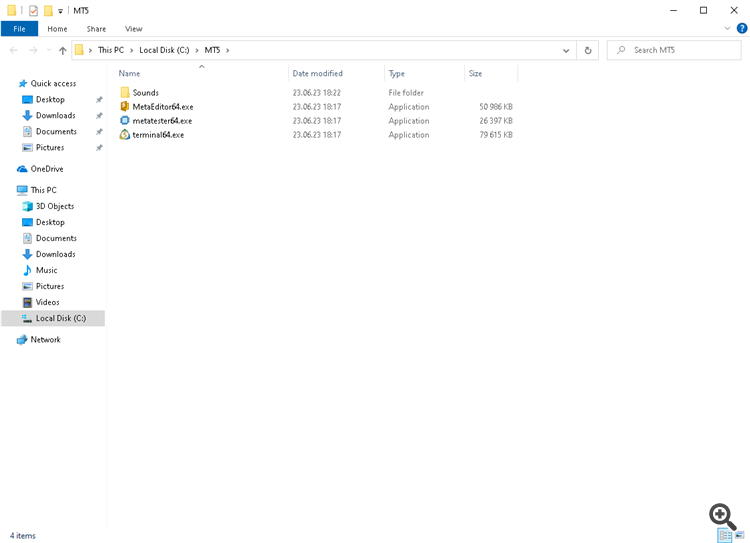Open the Sounds folder icon

(x=125, y=92)
